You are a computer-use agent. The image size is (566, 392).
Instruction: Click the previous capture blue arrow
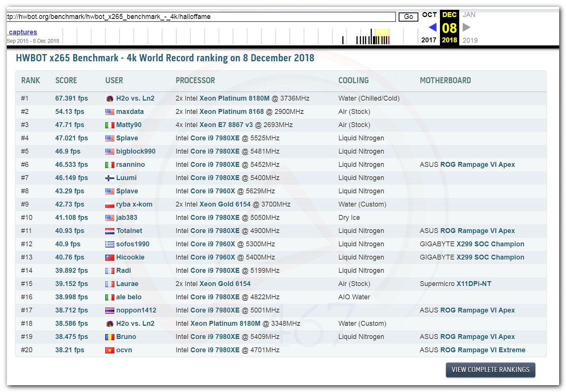coord(432,28)
